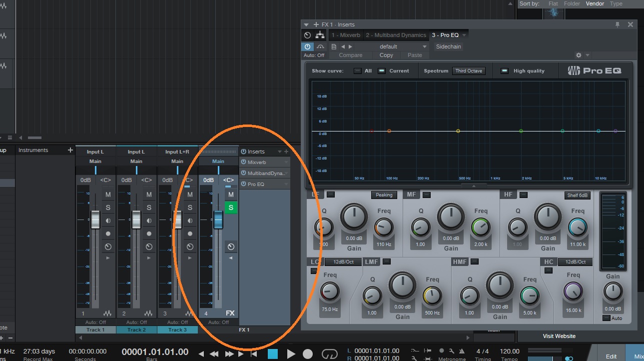Screen dimensions: 644x361
Task: Open the plugin automation clock icon
Action: point(307,35)
